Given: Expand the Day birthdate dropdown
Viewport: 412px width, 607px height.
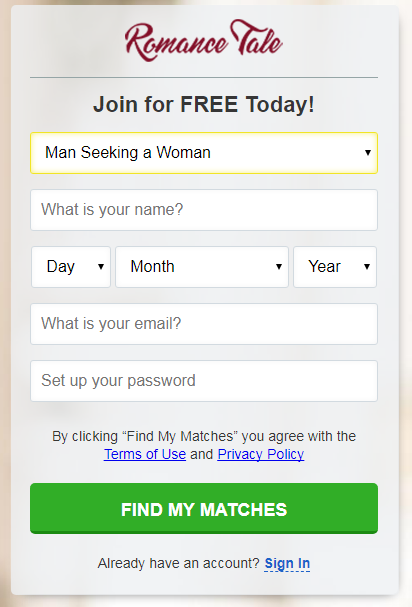Looking at the screenshot, I should click(x=71, y=267).
